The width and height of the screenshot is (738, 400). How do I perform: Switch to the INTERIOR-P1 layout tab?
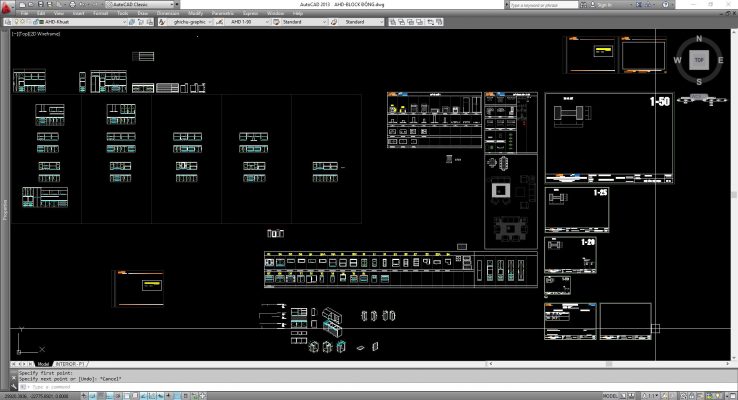point(72,364)
